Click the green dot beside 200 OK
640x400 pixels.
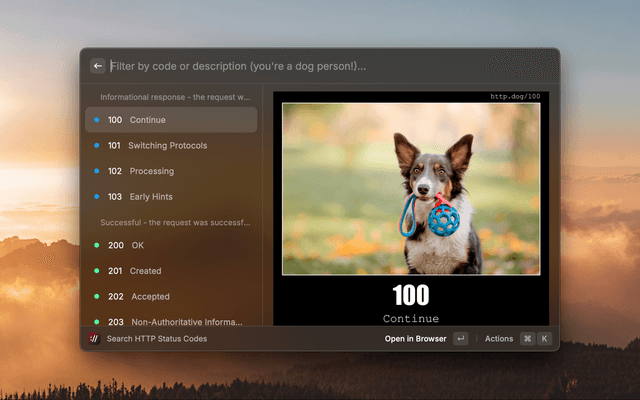tap(96, 245)
